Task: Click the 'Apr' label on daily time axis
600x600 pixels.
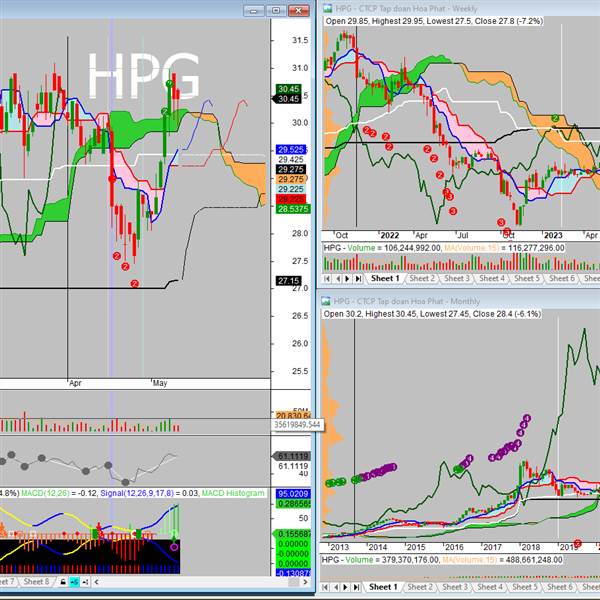Action: (x=75, y=383)
